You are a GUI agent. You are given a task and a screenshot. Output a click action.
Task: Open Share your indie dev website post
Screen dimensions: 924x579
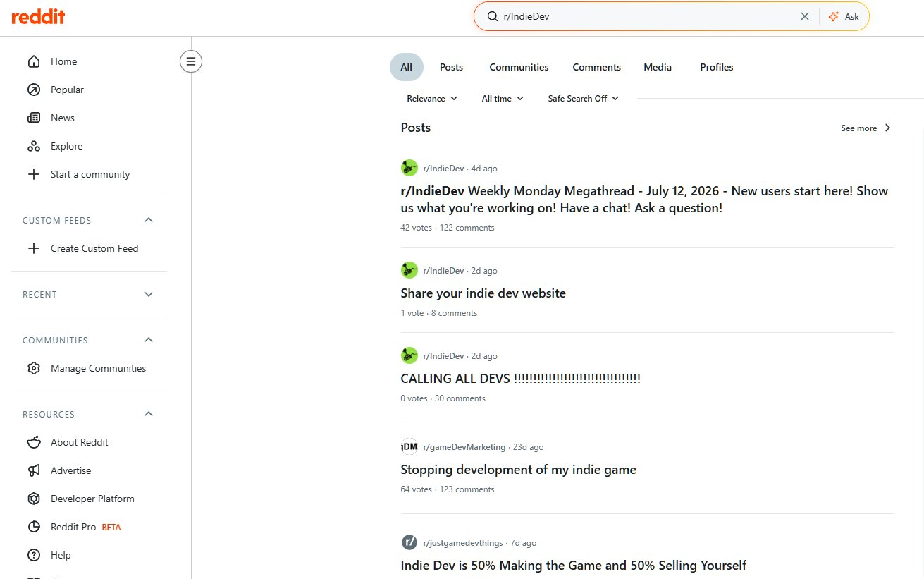pos(483,293)
